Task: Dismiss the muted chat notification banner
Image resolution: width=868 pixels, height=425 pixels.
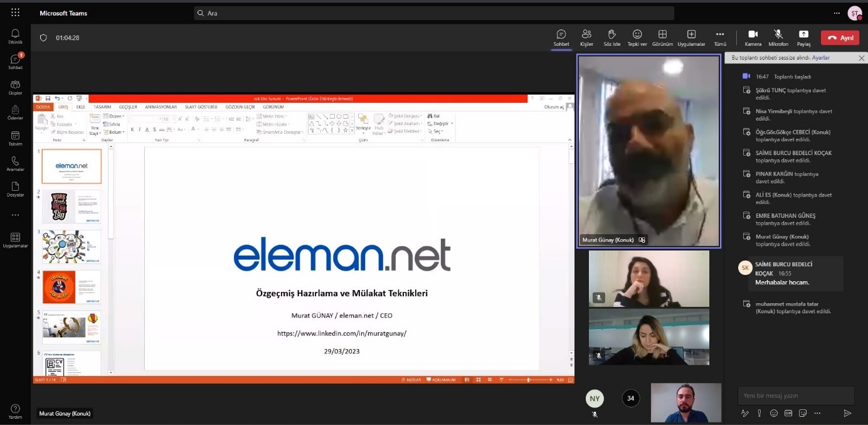Action: [862, 58]
